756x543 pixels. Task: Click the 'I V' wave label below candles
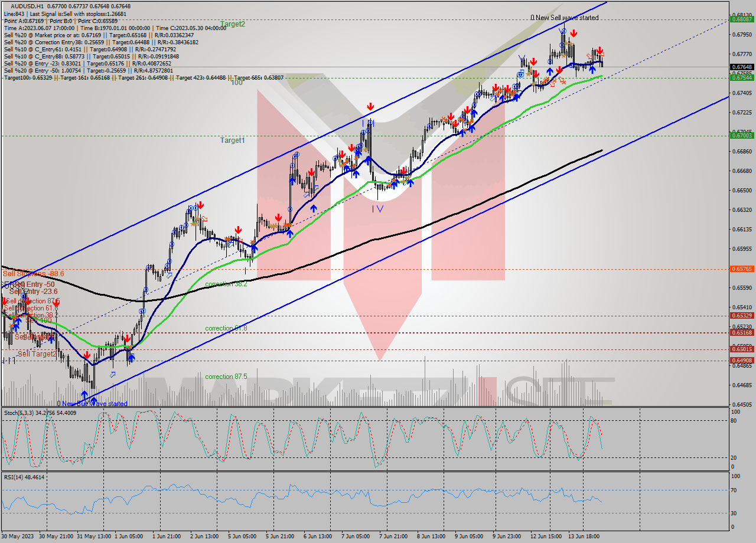[378, 209]
